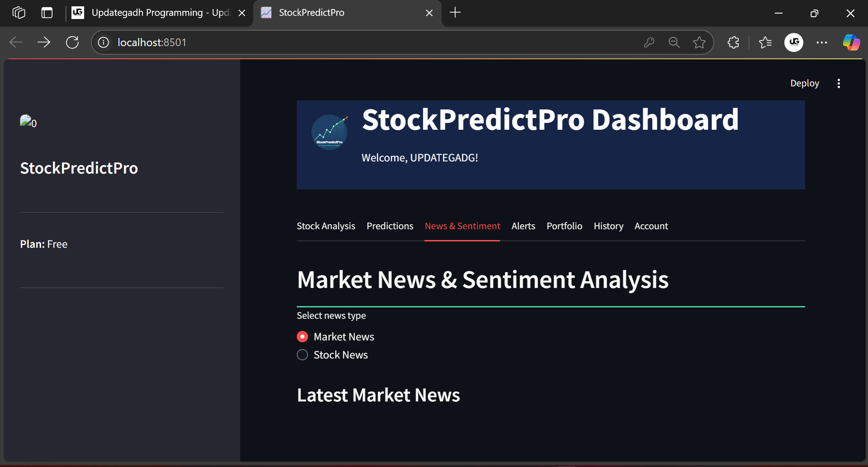Click the StockPredictPro dashboard logo image
This screenshot has height=467, width=868.
pyautogui.click(x=330, y=132)
